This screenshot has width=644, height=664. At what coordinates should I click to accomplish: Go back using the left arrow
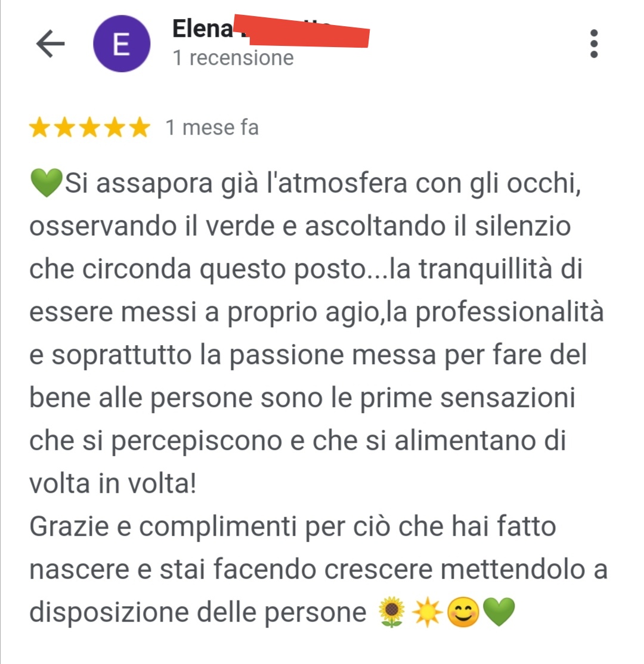51,44
